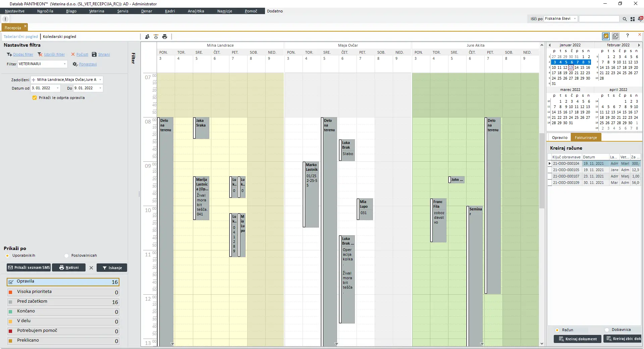Click the calendar vertical scrollbar thumb
Screen dimensions: 644x349
click(x=542, y=170)
